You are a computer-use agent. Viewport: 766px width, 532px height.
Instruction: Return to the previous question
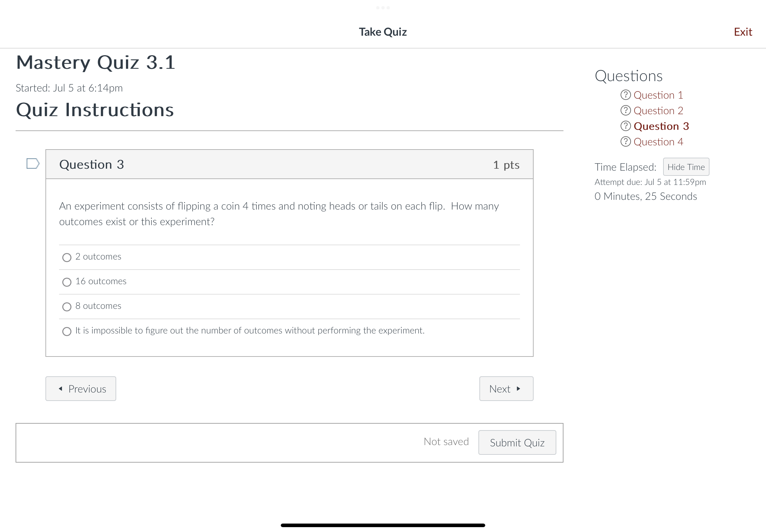click(x=81, y=389)
